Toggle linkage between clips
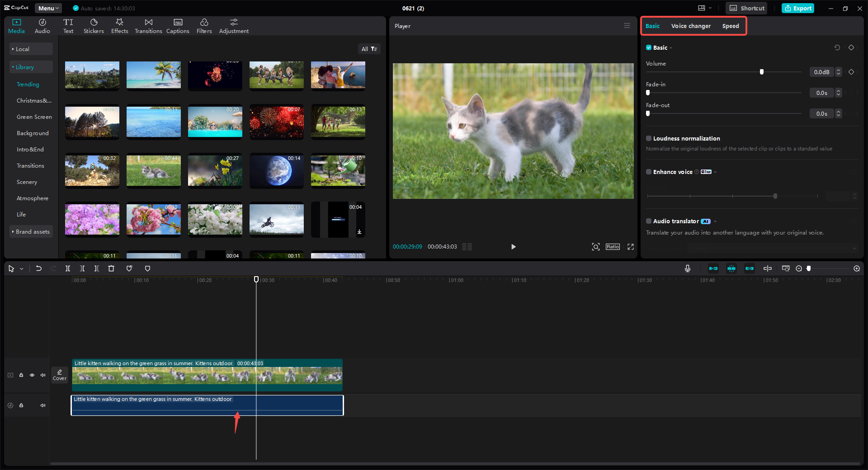Image resolution: width=868 pixels, height=470 pixels. (750, 268)
